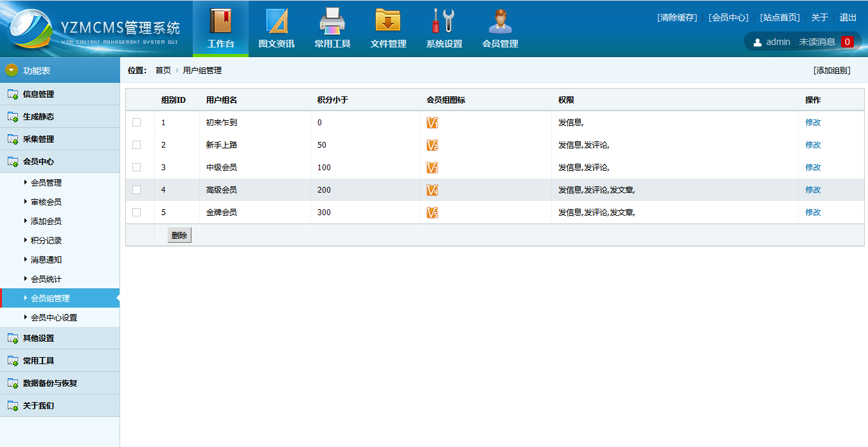Expand 数据备份与恢复 in the sidebar

[50, 383]
